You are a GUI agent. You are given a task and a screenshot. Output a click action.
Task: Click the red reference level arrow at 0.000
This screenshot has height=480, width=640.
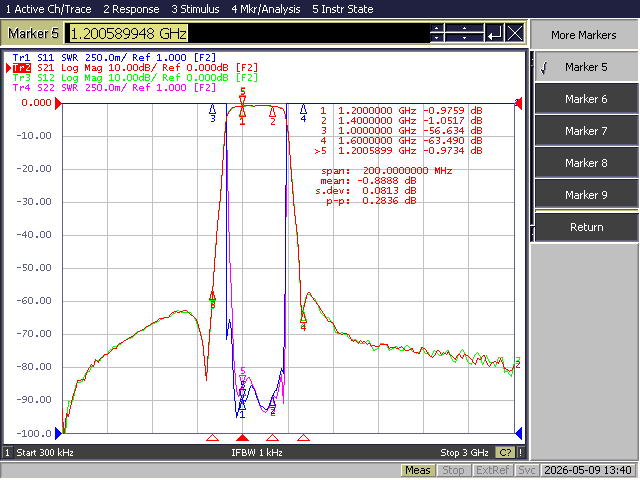tap(58, 103)
